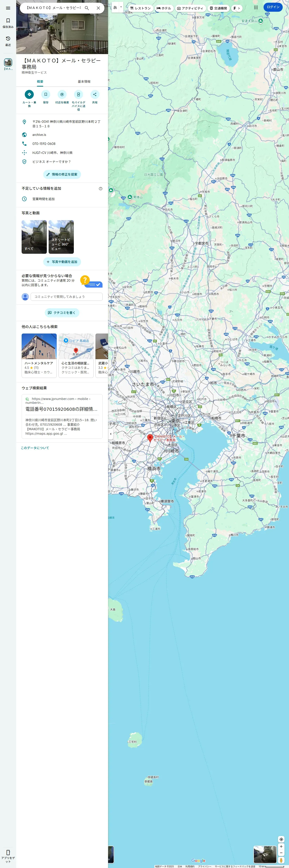
Task: Open saved places (保存済み)
Action: coord(8,23)
